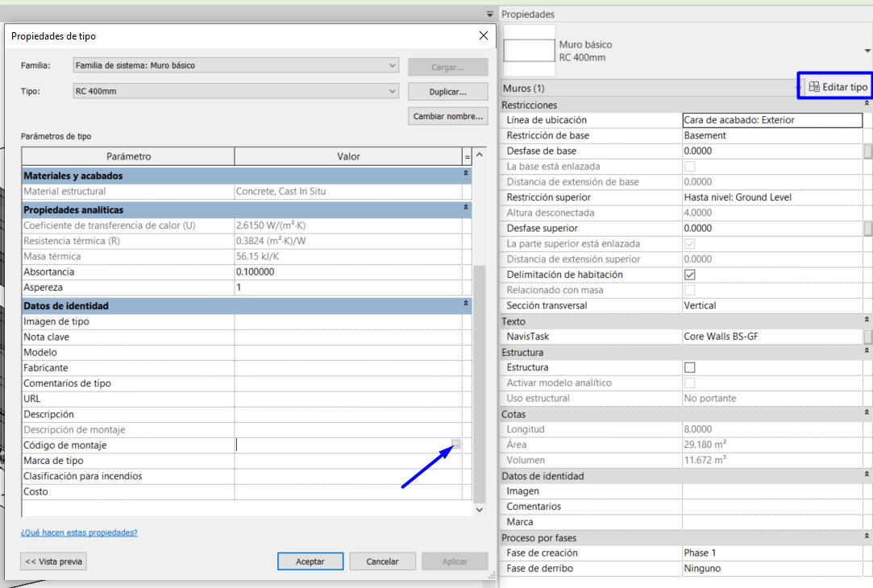873x588 pixels.
Task: Click the Imagen value in Propiedades panel
Action: tap(772, 491)
